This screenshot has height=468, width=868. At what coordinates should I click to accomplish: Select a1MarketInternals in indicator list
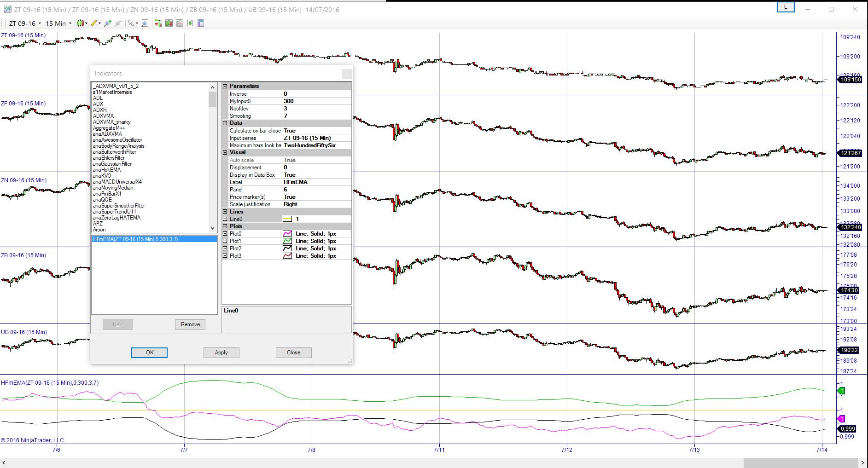(112, 92)
